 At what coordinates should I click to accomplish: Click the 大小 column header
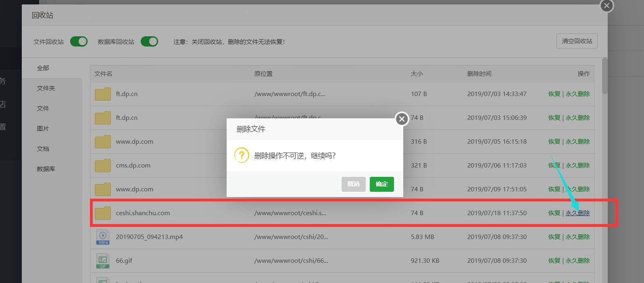[417, 73]
